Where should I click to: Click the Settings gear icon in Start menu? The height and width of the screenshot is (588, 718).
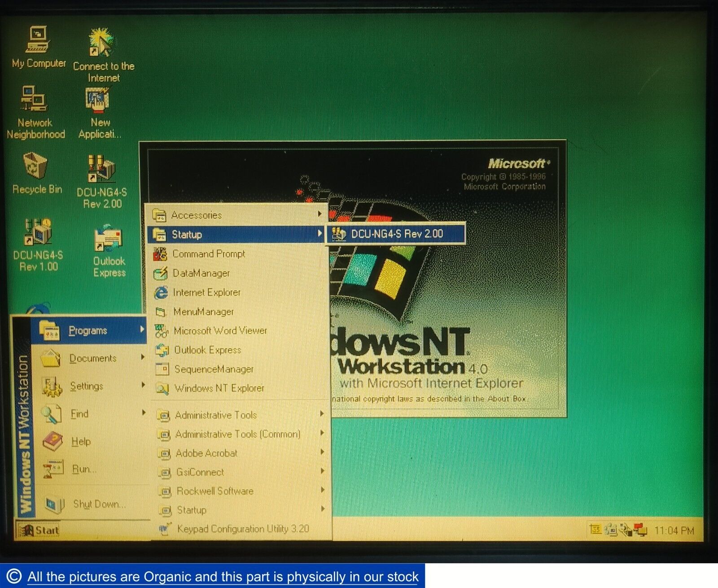(52, 386)
